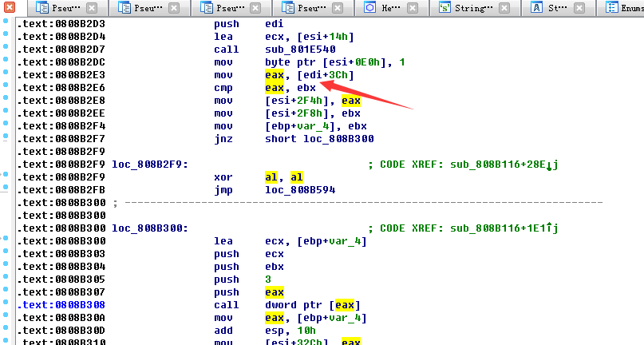Click the loc_808B2F9 label
Viewport: 644px width, 345px height.
(149, 165)
